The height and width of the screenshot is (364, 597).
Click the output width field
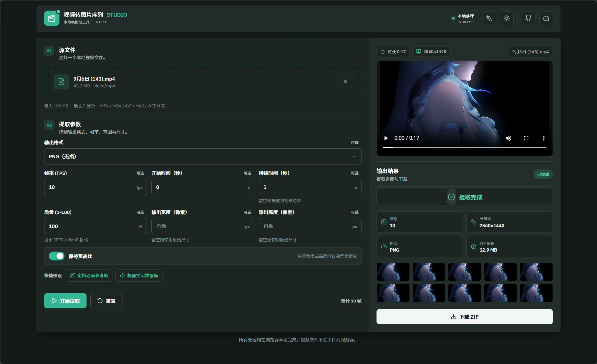(x=203, y=226)
